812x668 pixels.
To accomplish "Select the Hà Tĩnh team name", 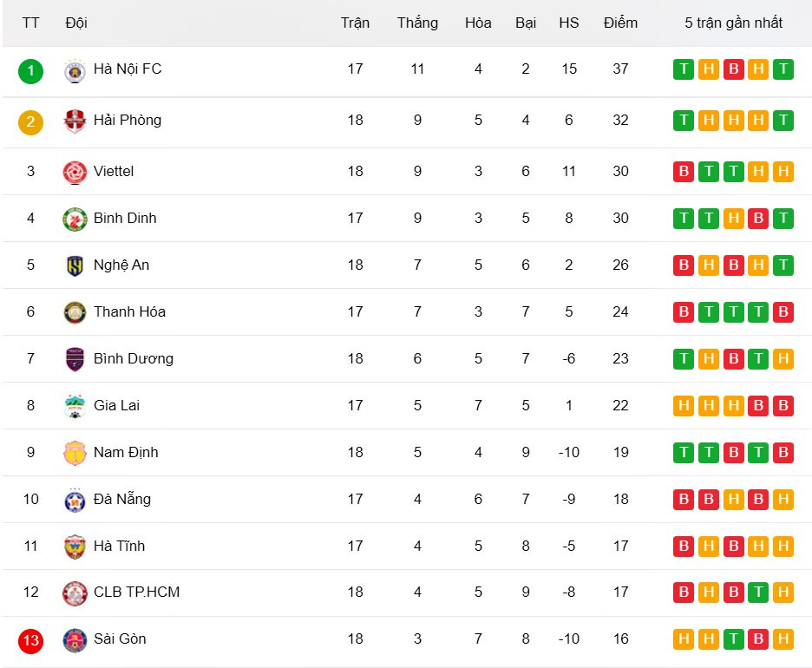I will pyautogui.click(x=119, y=546).
